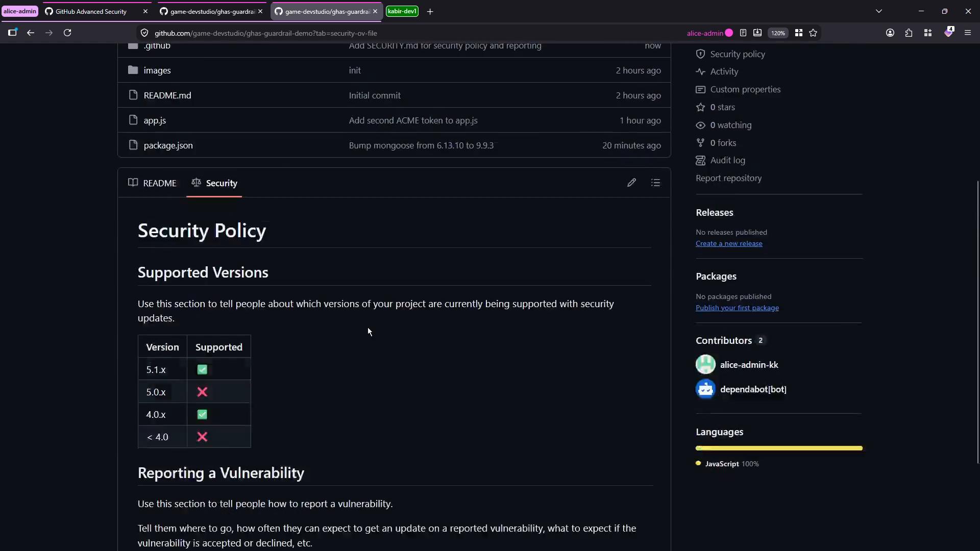Click the Custom properties icon

(x=700, y=89)
